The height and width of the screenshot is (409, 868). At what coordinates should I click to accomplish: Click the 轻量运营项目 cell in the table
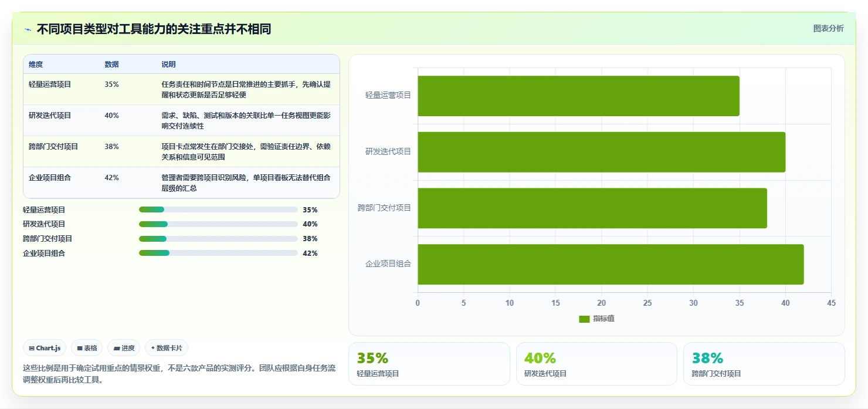pos(50,84)
